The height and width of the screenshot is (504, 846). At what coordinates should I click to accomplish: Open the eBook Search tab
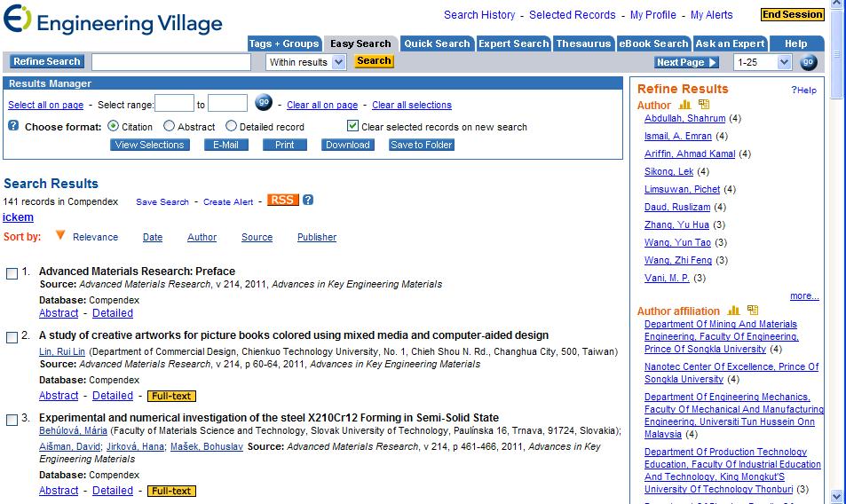pos(653,43)
